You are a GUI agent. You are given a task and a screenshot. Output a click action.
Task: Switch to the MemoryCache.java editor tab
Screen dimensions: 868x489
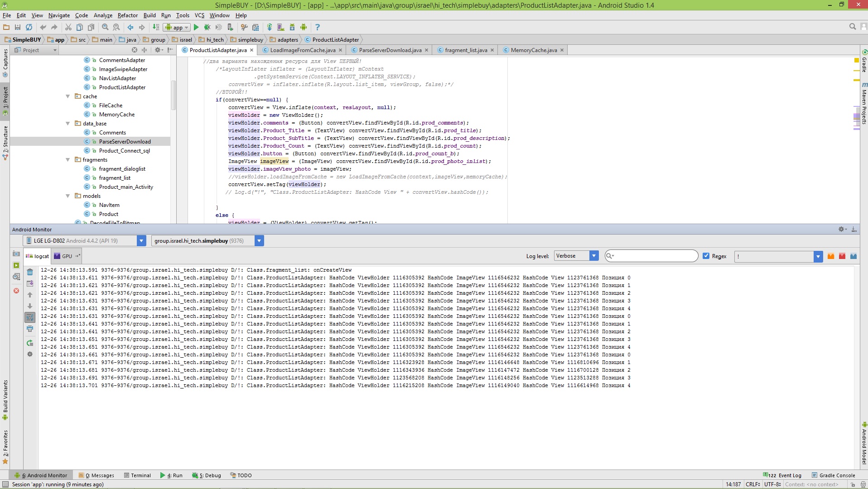pos(534,50)
